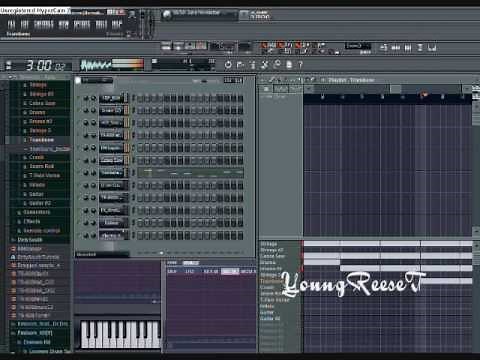Select Strings in the browser
Viewport: 480px width, 360px height.
click(x=38, y=85)
